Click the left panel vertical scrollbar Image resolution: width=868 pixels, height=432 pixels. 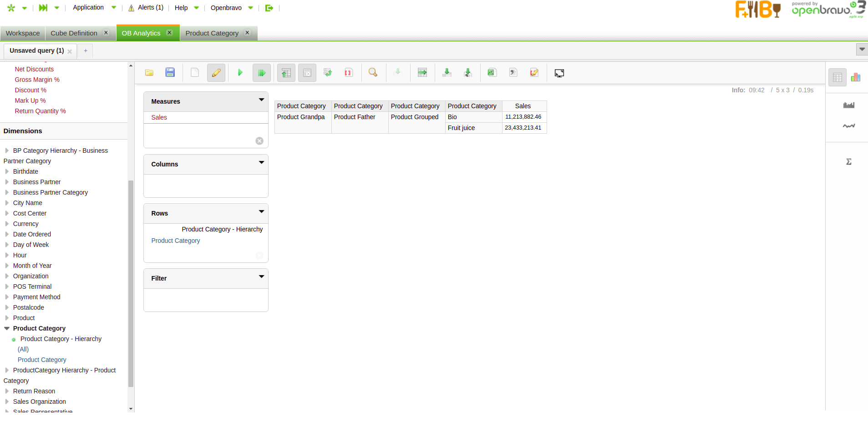(x=131, y=282)
